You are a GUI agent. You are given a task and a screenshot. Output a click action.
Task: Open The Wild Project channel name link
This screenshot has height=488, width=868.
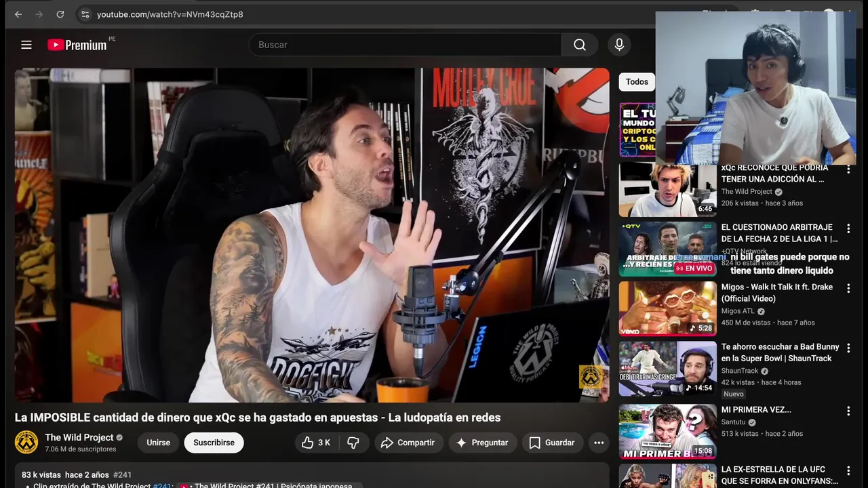79,437
